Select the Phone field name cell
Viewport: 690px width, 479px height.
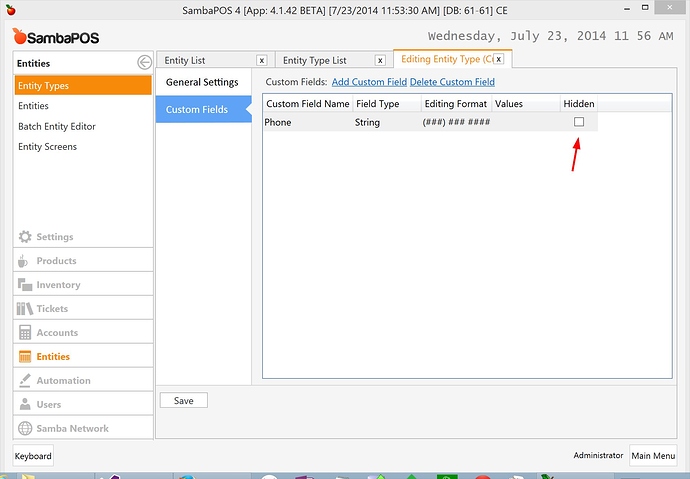[x=308, y=122]
